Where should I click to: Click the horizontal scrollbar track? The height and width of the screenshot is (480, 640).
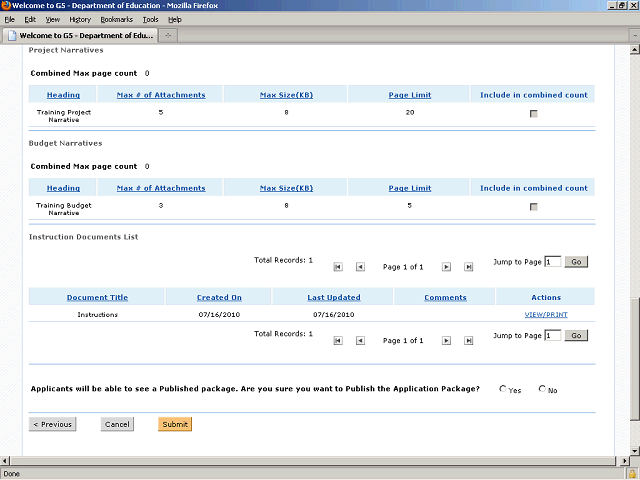[x=313, y=461]
